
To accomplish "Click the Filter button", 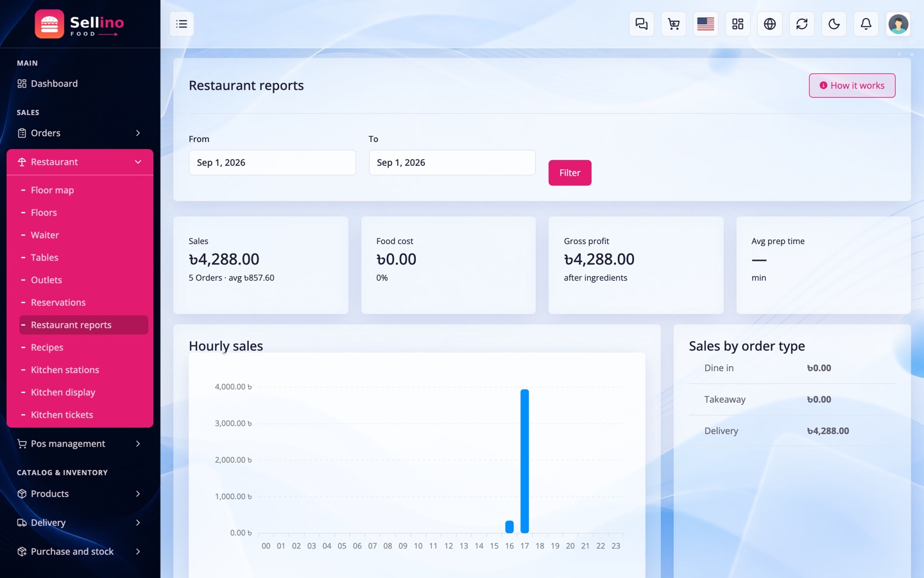I will (x=570, y=173).
